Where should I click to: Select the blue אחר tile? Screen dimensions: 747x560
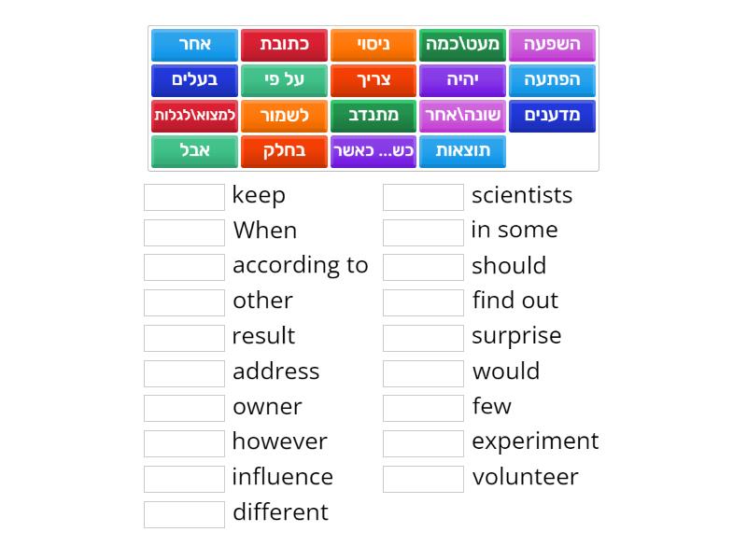tap(194, 45)
